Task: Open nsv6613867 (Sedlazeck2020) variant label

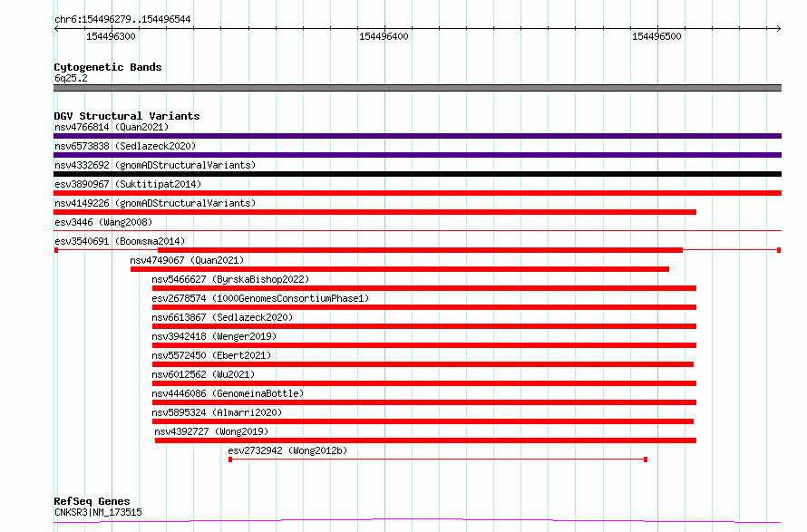Action: [x=222, y=317]
